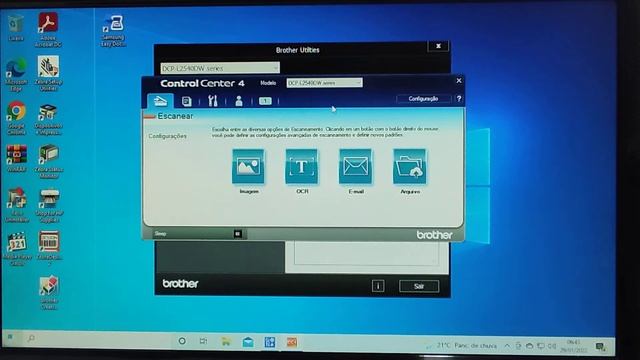Switch to the orange Control Center taskbar icon
The height and width of the screenshot is (360, 640).
tap(292, 342)
